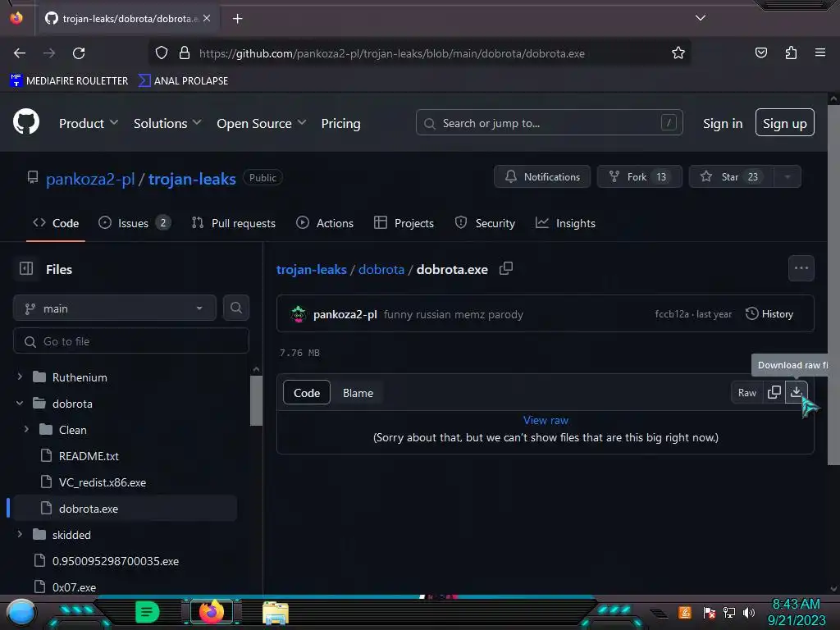Image resolution: width=840 pixels, height=630 pixels.
Task: Expand the Open Source menu
Action: coord(262,123)
